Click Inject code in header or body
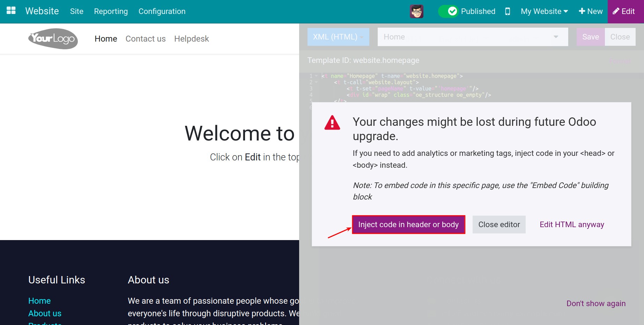This screenshot has height=325, width=644. [408, 225]
